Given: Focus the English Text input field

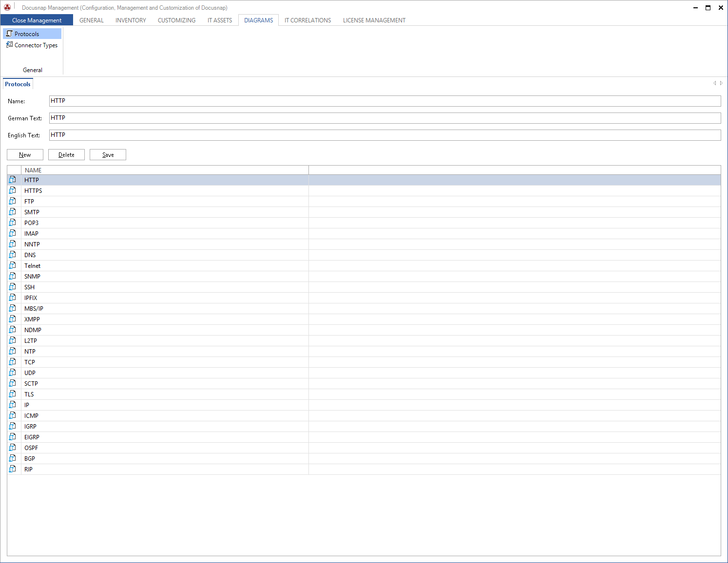Looking at the screenshot, I should pos(385,135).
